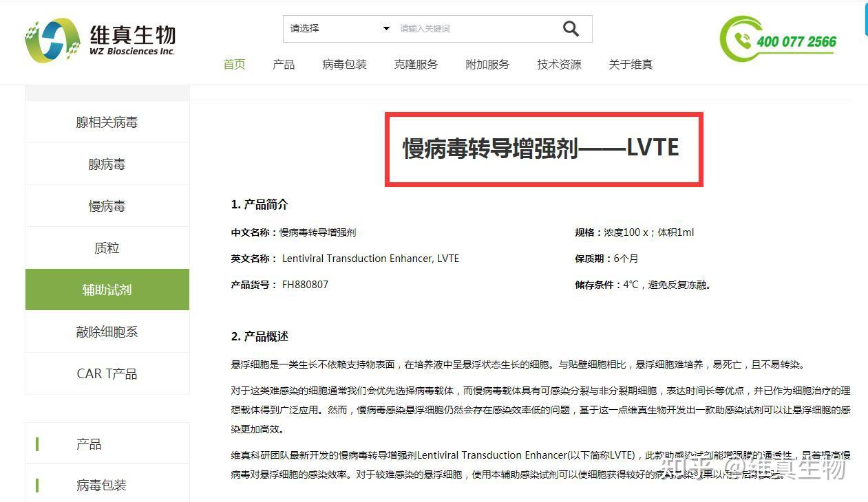Open the 请选择 category dropdown
868x502 pixels.
tap(337, 28)
